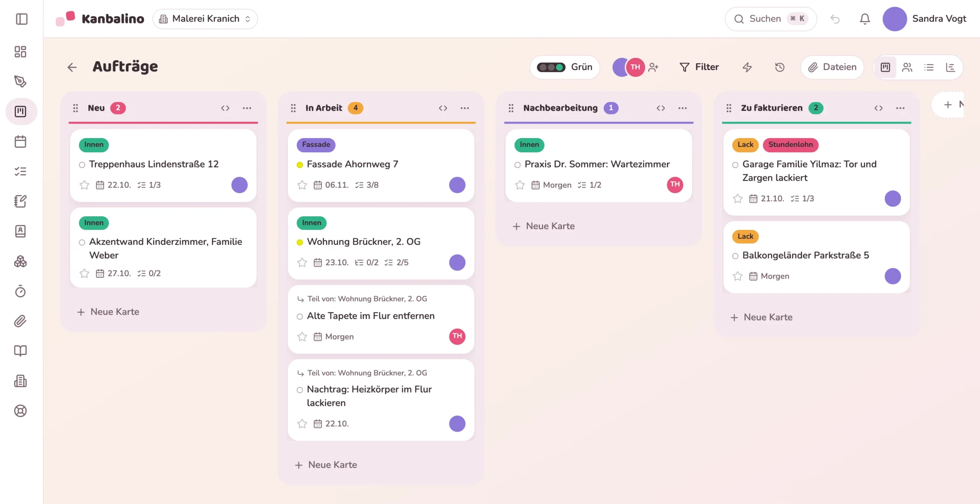980x504 pixels.
Task: Mark Treppenhaus Lindenstraße 12 as done
Action: click(x=82, y=165)
